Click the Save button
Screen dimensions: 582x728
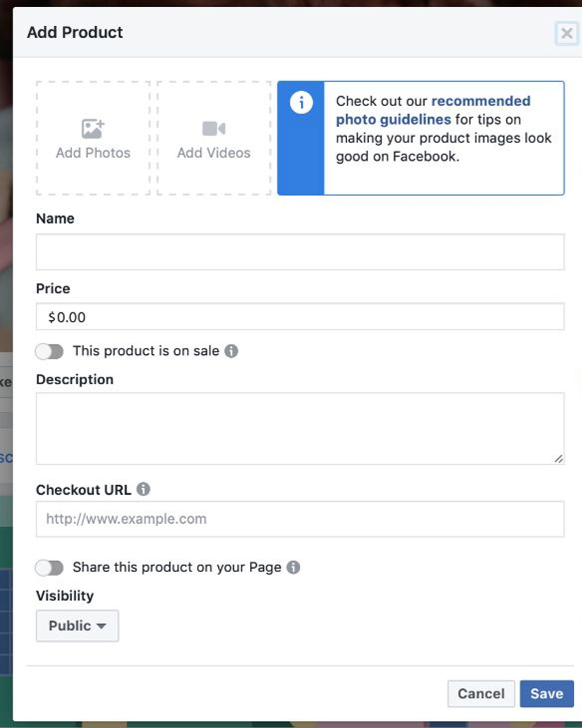point(547,694)
